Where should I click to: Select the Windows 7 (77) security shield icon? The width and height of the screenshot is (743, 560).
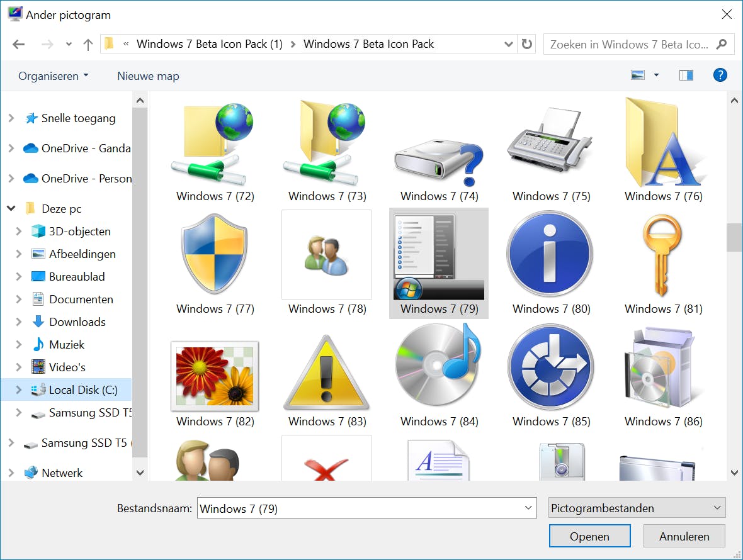tap(215, 254)
